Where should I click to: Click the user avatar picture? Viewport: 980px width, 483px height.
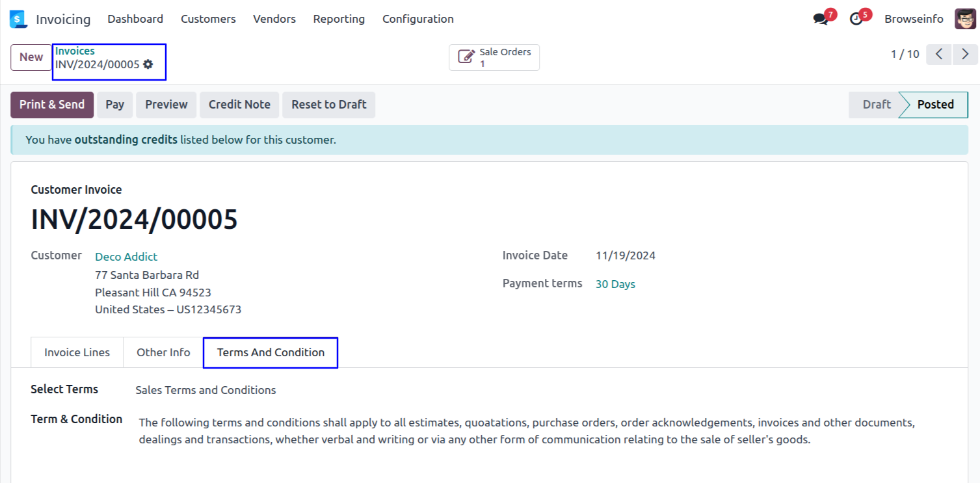click(x=965, y=19)
